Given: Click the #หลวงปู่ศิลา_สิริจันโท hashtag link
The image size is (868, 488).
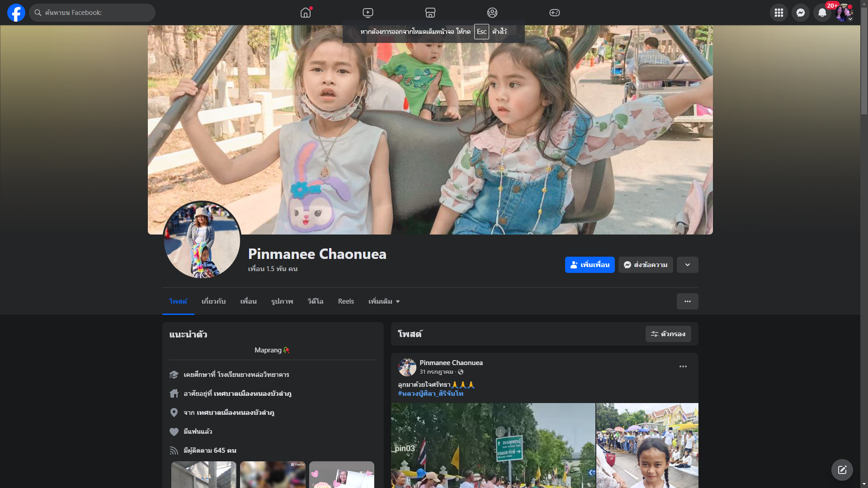Looking at the screenshot, I should point(430,394).
